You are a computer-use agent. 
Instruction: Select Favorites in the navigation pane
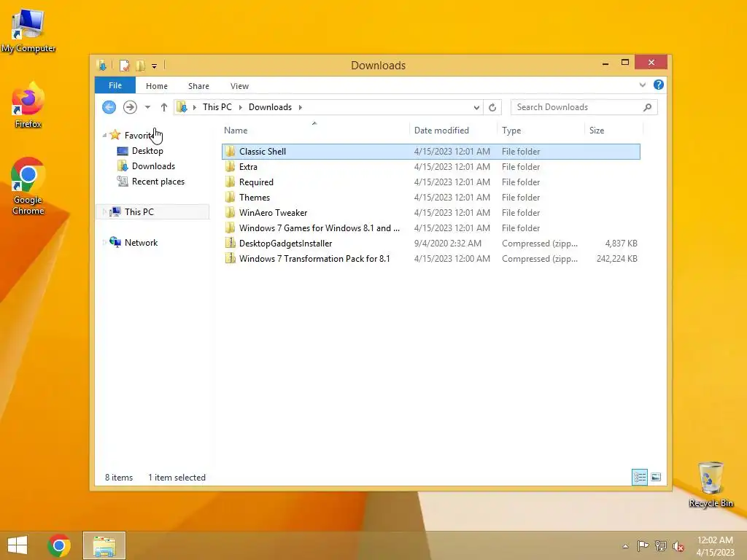pos(139,135)
